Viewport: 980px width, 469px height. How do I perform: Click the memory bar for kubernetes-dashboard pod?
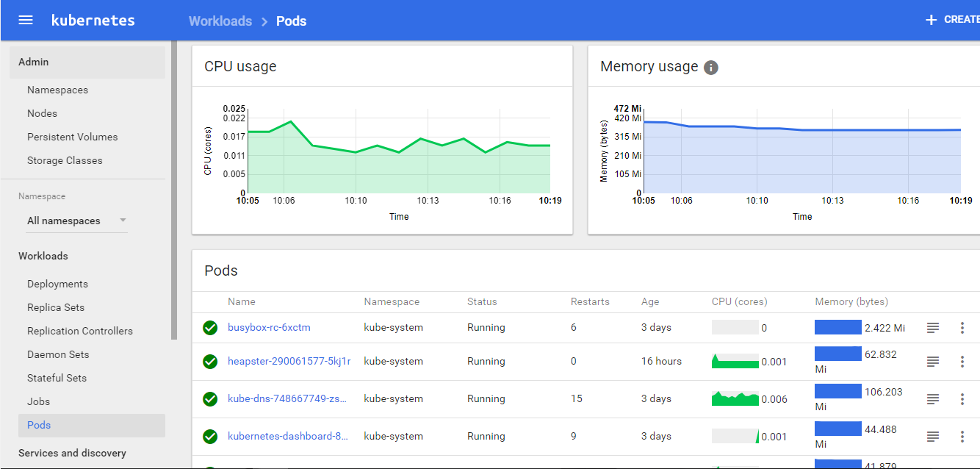(838, 429)
